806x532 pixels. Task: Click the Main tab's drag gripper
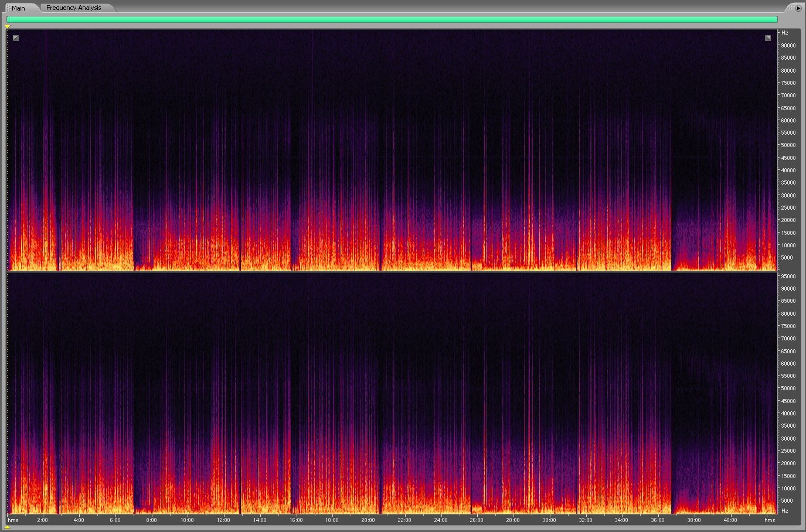[8, 8]
